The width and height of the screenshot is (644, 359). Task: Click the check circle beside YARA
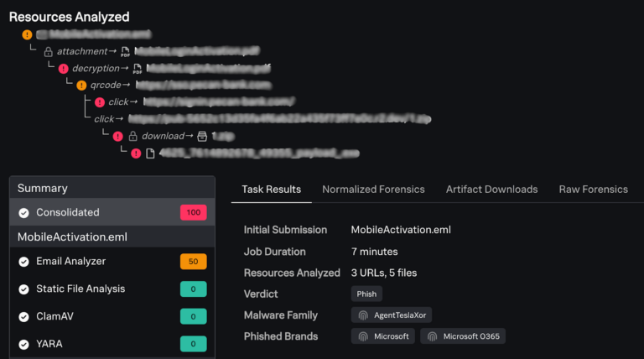click(23, 344)
